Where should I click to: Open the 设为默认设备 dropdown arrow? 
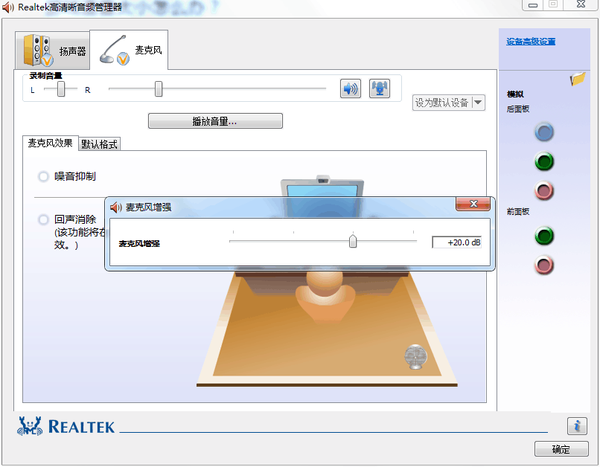click(x=478, y=103)
